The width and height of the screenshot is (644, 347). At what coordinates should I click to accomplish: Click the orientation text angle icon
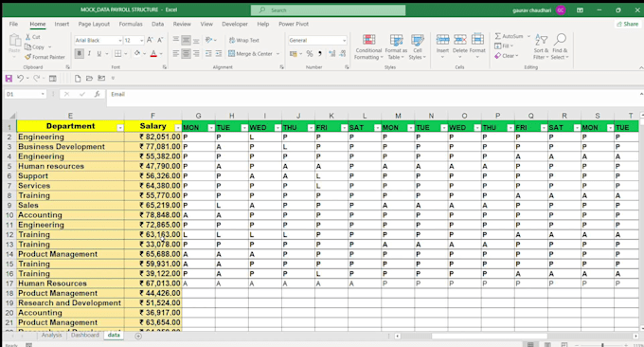click(x=209, y=40)
